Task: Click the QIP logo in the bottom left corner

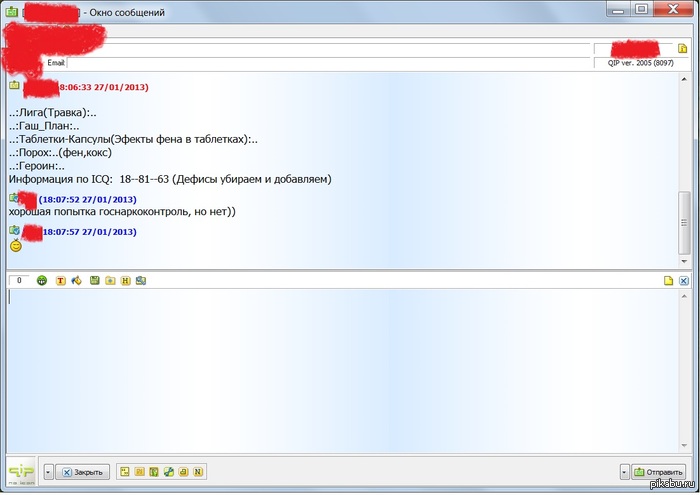Action: (x=21, y=472)
